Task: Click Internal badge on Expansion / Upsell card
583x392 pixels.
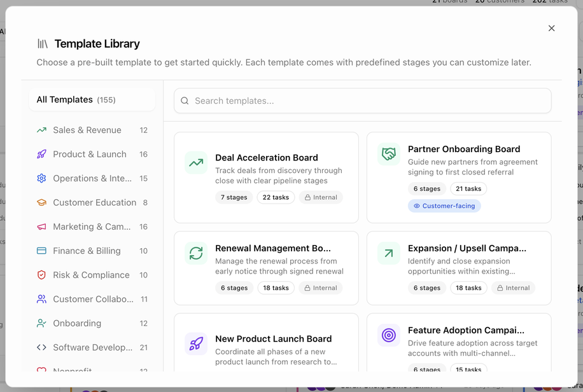Action: (x=513, y=288)
